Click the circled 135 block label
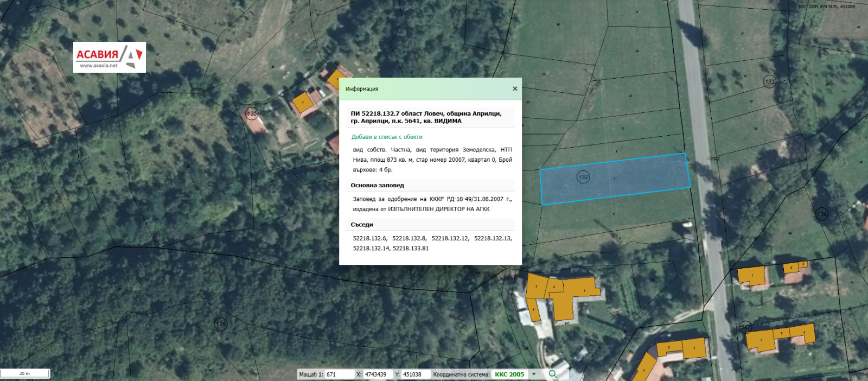Image resolution: width=868 pixels, height=381 pixels. [252, 113]
